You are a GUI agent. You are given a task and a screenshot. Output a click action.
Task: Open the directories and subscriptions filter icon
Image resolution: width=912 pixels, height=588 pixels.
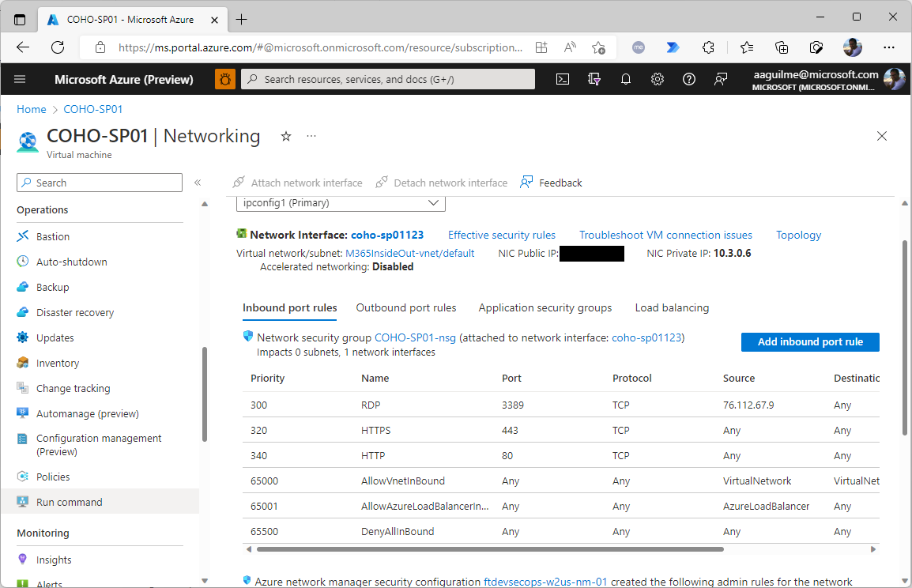(594, 79)
